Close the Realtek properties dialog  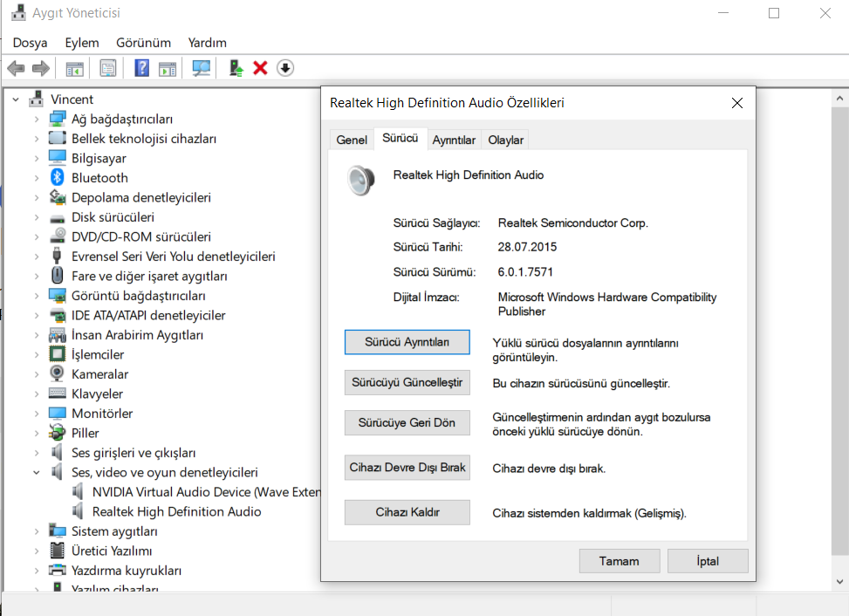(x=737, y=103)
